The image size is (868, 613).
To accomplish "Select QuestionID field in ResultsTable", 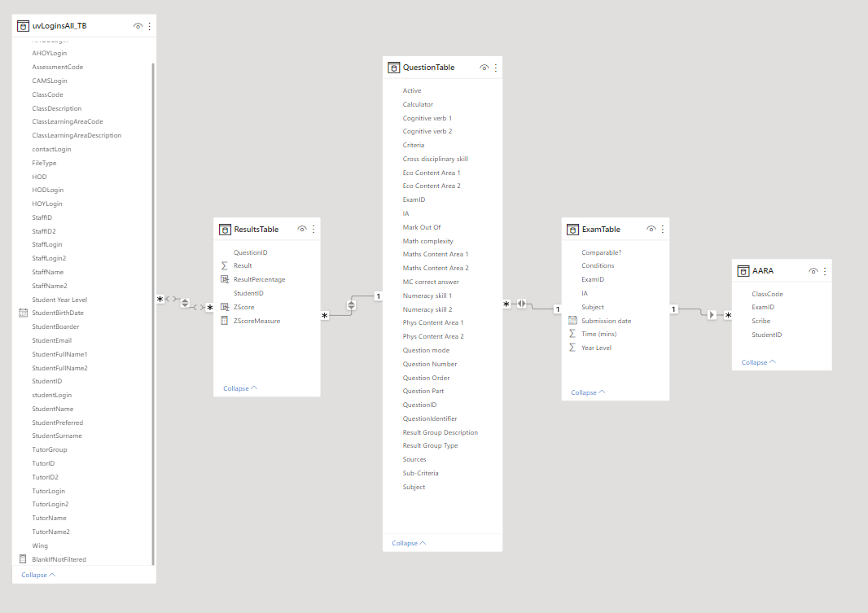I will click(250, 252).
